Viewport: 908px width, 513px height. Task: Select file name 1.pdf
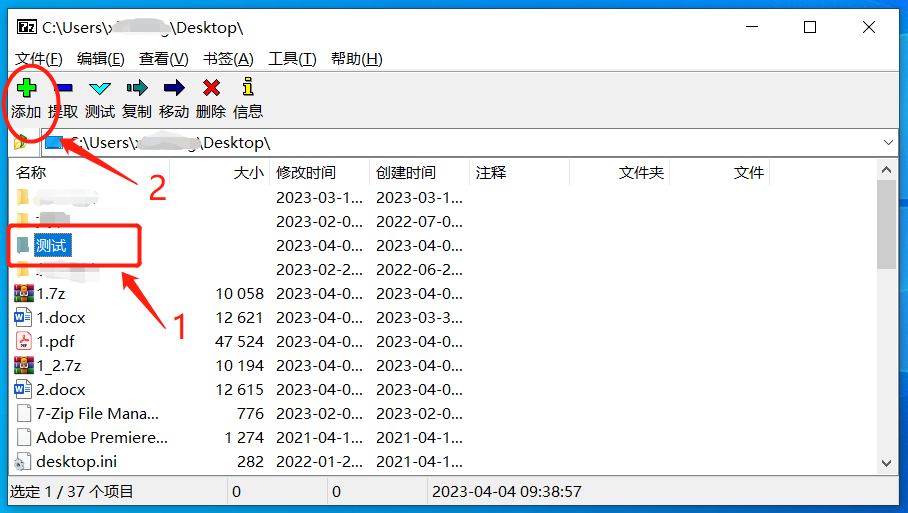pyautogui.click(x=56, y=342)
